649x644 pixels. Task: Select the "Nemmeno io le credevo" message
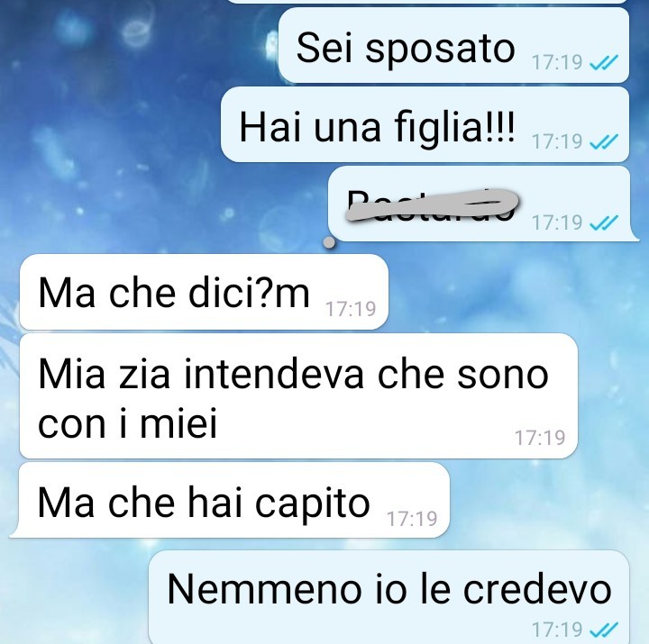pos(389,597)
